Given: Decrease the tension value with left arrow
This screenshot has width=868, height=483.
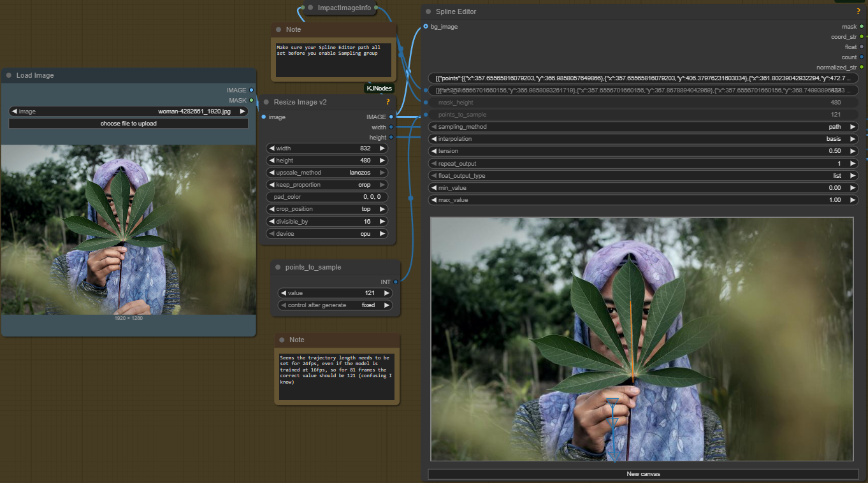Looking at the screenshot, I should tap(433, 151).
